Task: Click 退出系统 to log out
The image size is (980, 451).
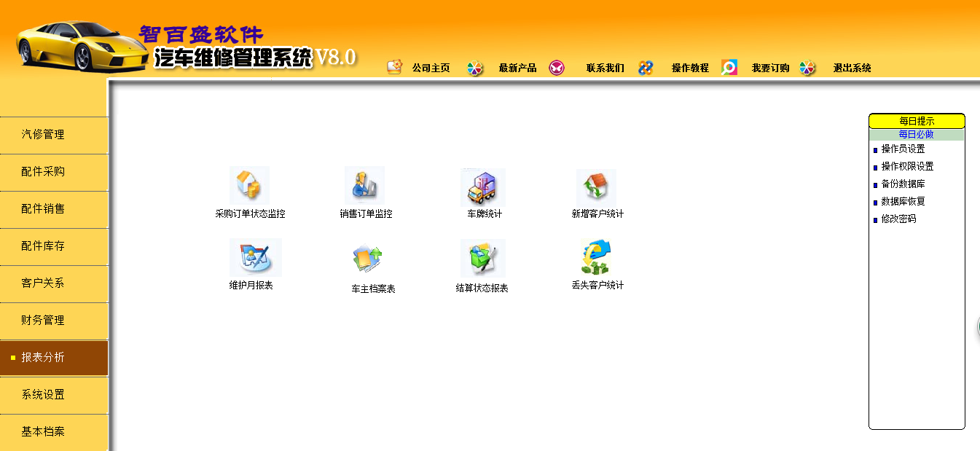Action: [852, 68]
